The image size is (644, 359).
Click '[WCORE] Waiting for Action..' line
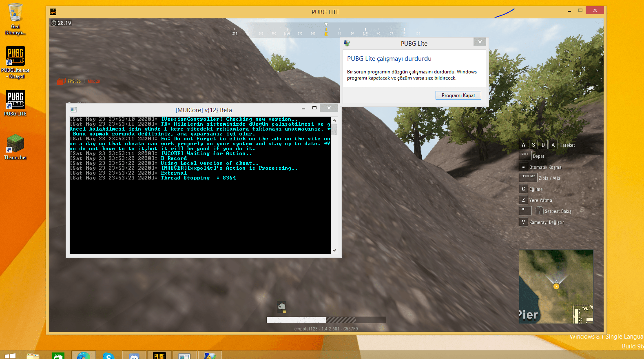161,153
